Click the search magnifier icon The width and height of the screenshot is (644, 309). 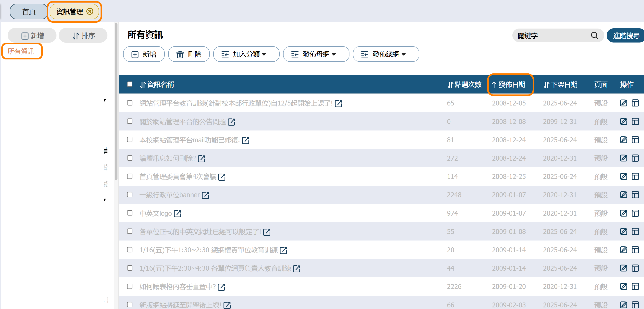coord(594,36)
